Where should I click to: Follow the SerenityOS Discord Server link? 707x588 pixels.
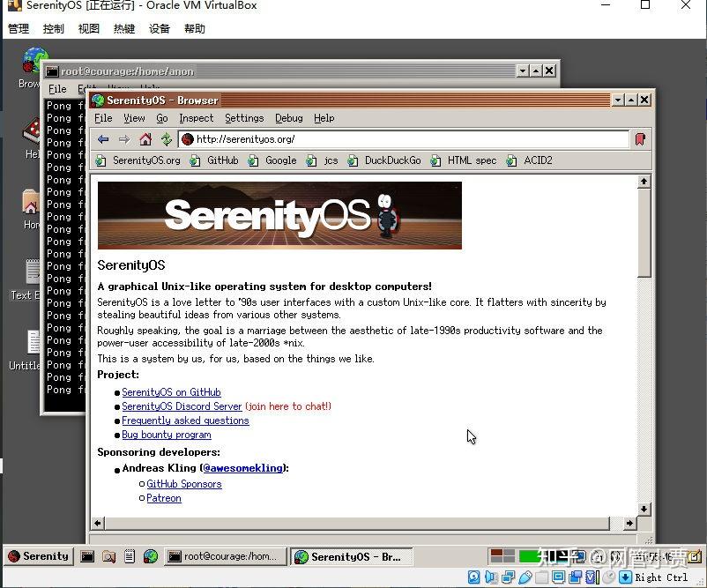coord(182,406)
